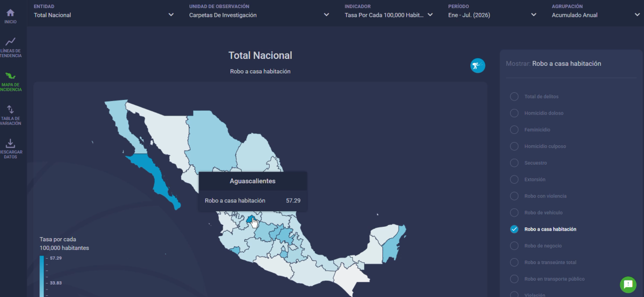
Task: Select Extorsión option
Action: tap(527, 179)
